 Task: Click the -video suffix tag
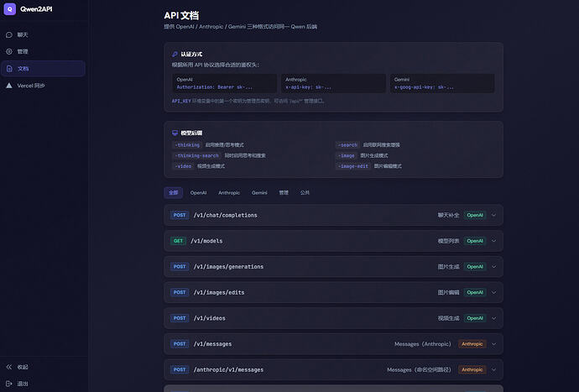click(183, 167)
